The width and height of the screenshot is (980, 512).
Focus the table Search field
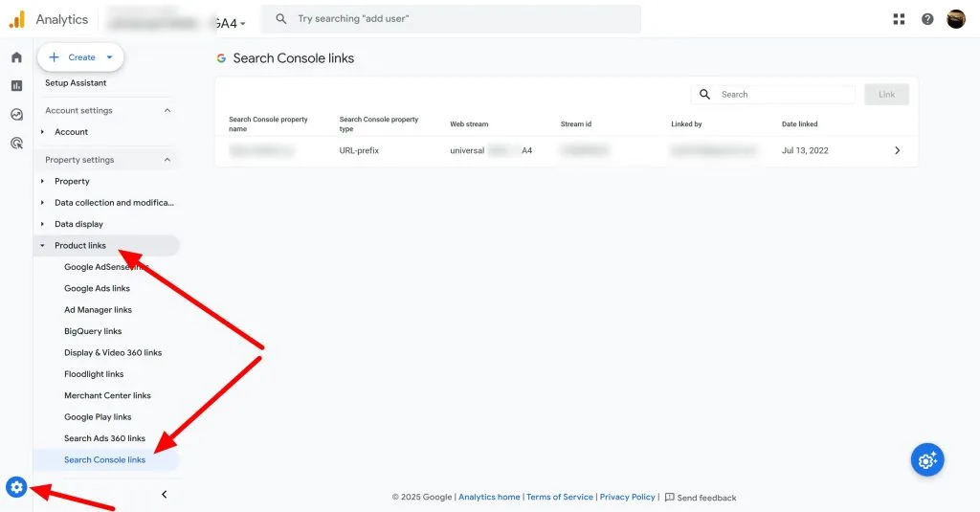tap(773, 95)
